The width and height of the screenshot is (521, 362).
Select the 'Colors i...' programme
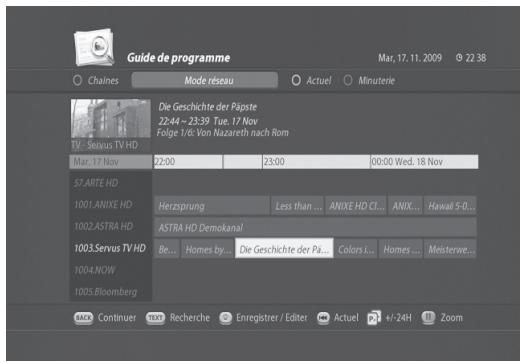pyautogui.click(x=356, y=249)
